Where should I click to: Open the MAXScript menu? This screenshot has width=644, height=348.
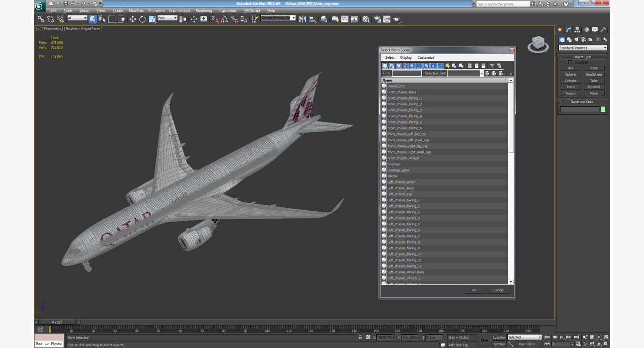click(252, 10)
